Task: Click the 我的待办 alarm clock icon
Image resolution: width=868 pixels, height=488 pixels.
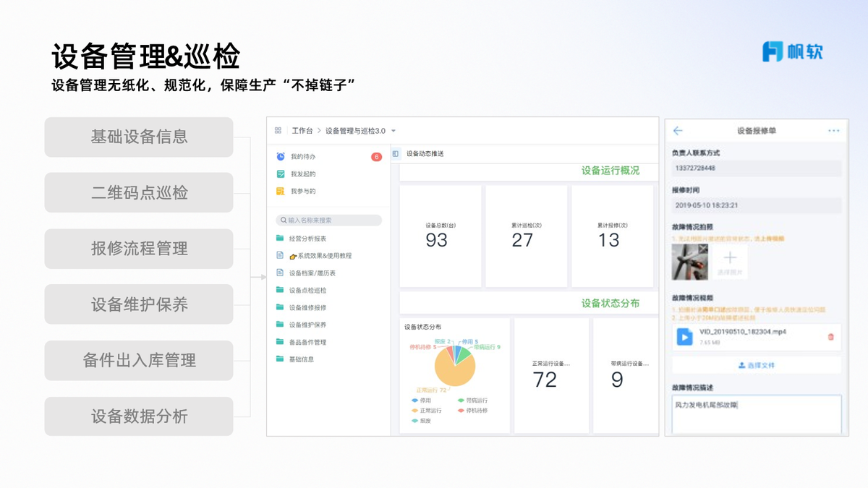Action: (x=281, y=156)
